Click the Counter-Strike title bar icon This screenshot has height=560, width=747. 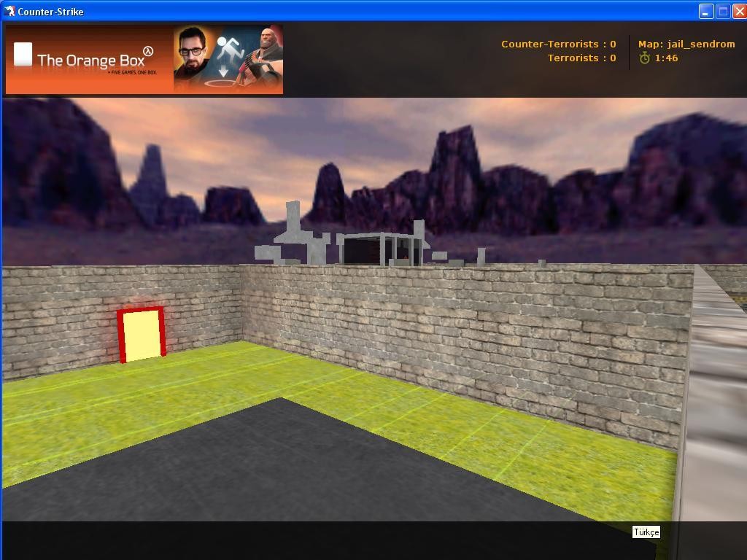9,11
